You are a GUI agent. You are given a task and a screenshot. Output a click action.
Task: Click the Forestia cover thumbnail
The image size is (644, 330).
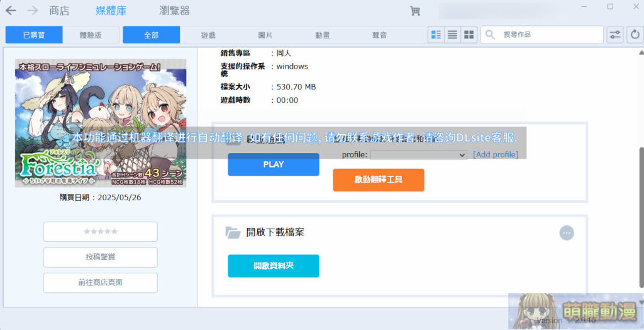(x=101, y=123)
